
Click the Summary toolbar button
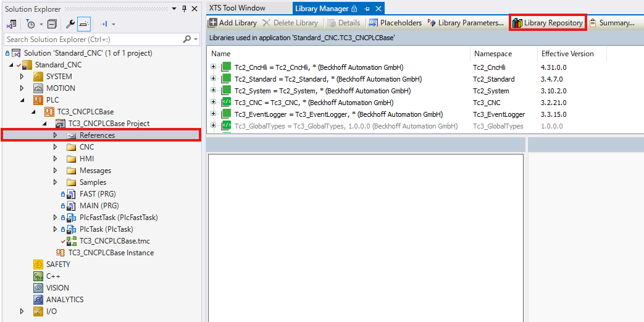612,23
